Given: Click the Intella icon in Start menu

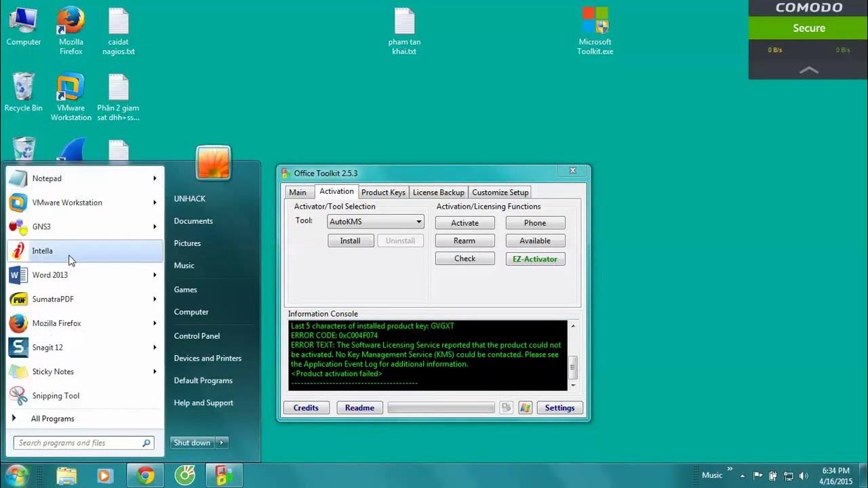Looking at the screenshot, I should tap(18, 251).
